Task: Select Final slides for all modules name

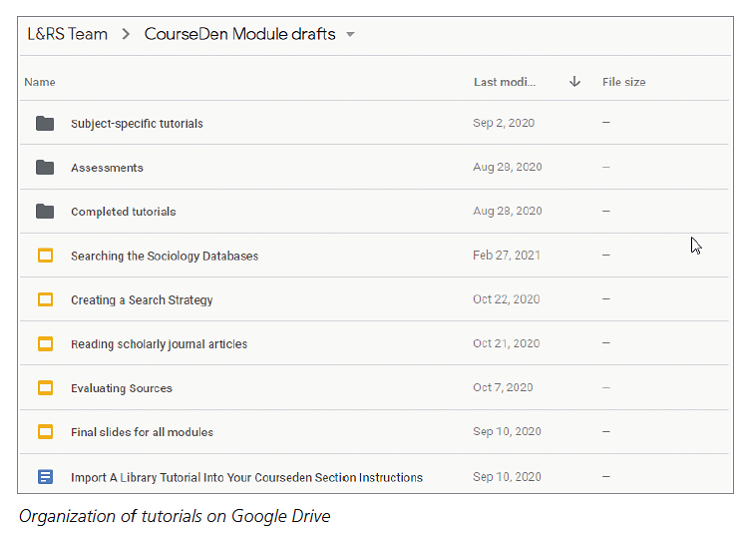Action: [142, 432]
